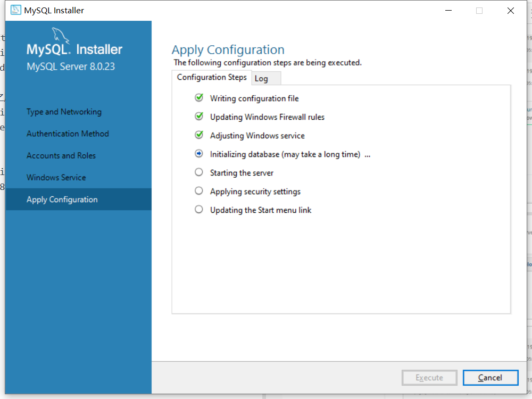This screenshot has width=532, height=399.
Task: Click the disabled Execute button
Action: (429, 378)
